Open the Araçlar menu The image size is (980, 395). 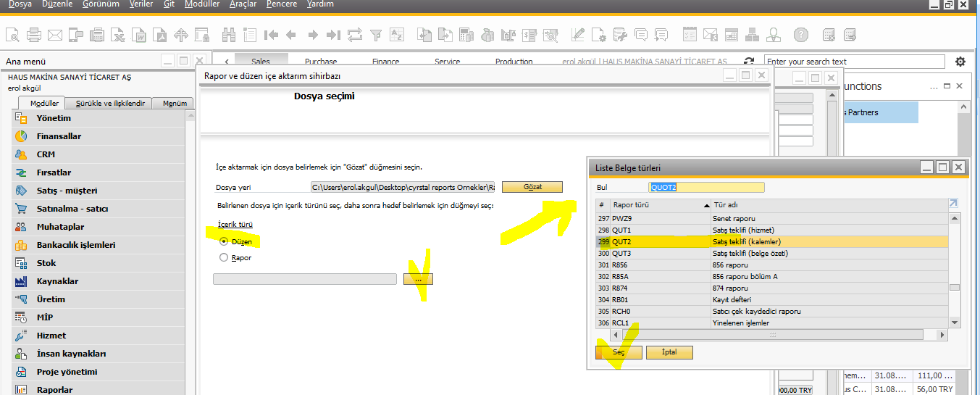[243, 4]
